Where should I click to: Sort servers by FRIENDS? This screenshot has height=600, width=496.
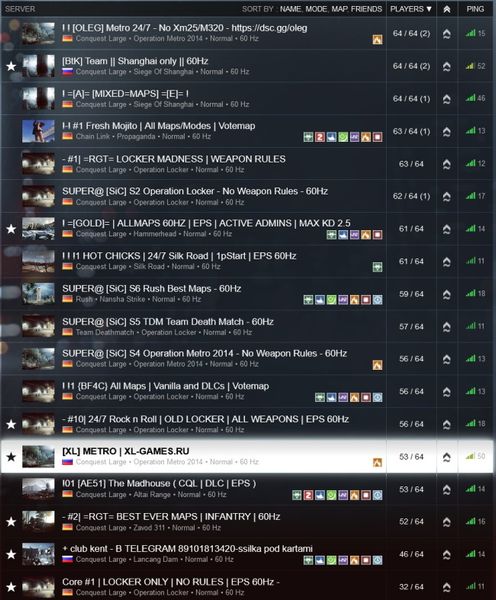366,9
